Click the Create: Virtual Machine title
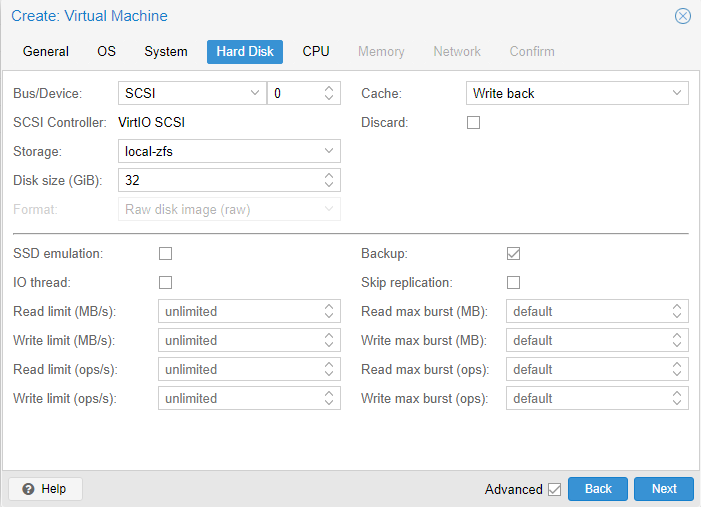 tap(89, 16)
